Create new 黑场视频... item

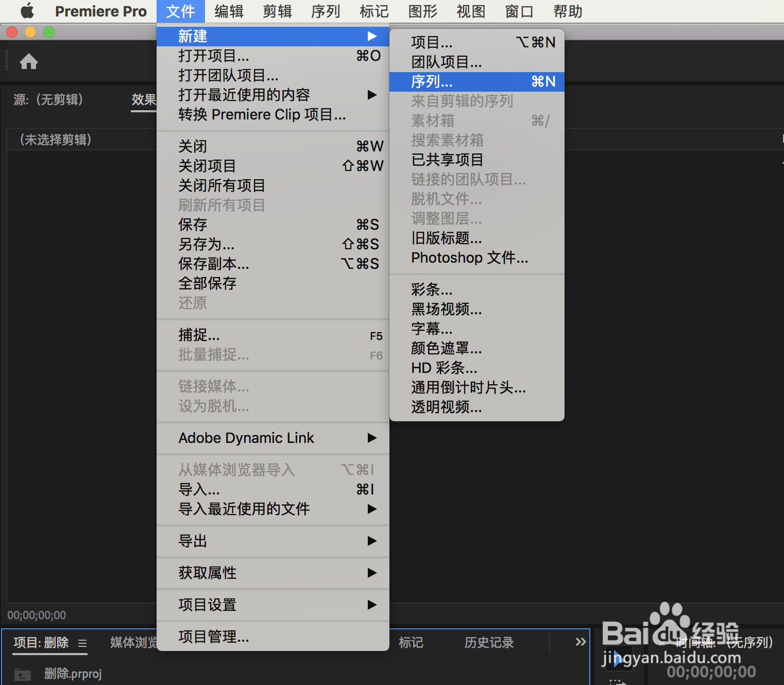(477, 309)
